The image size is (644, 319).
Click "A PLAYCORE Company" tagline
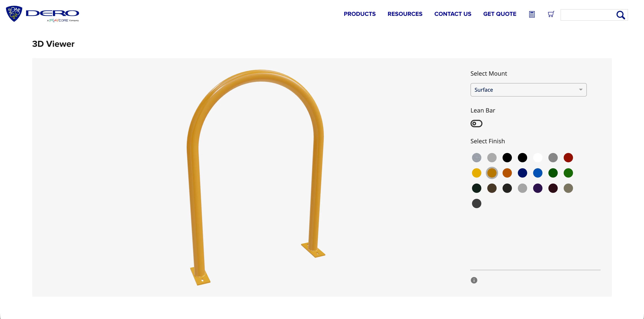point(63,20)
